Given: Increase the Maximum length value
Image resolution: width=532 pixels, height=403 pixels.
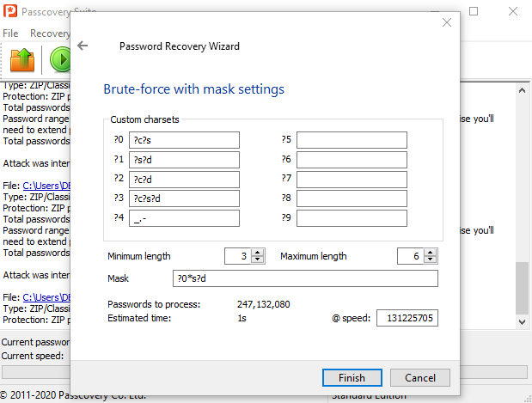Looking at the screenshot, I should pyautogui.click(x=431, y=253).
